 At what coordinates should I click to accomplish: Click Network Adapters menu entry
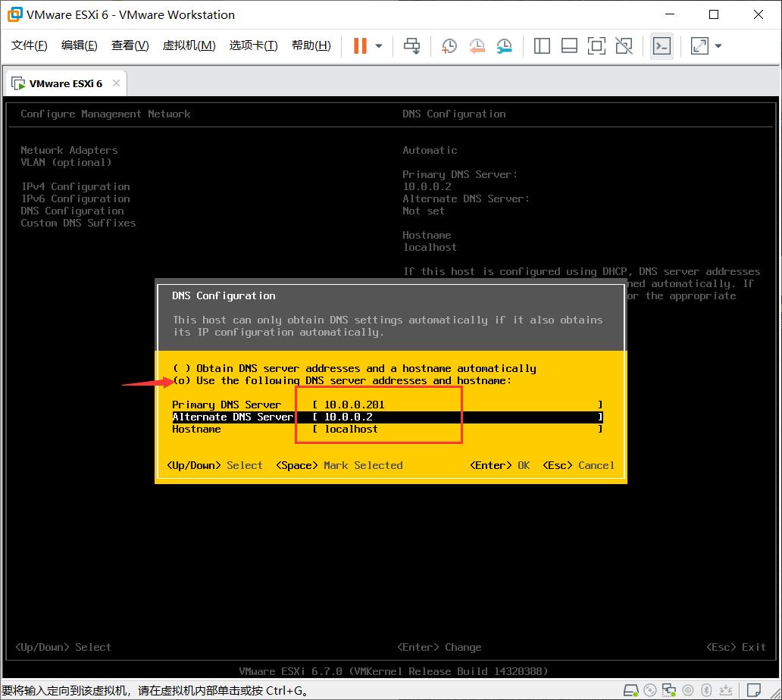[x=69, y=150]
